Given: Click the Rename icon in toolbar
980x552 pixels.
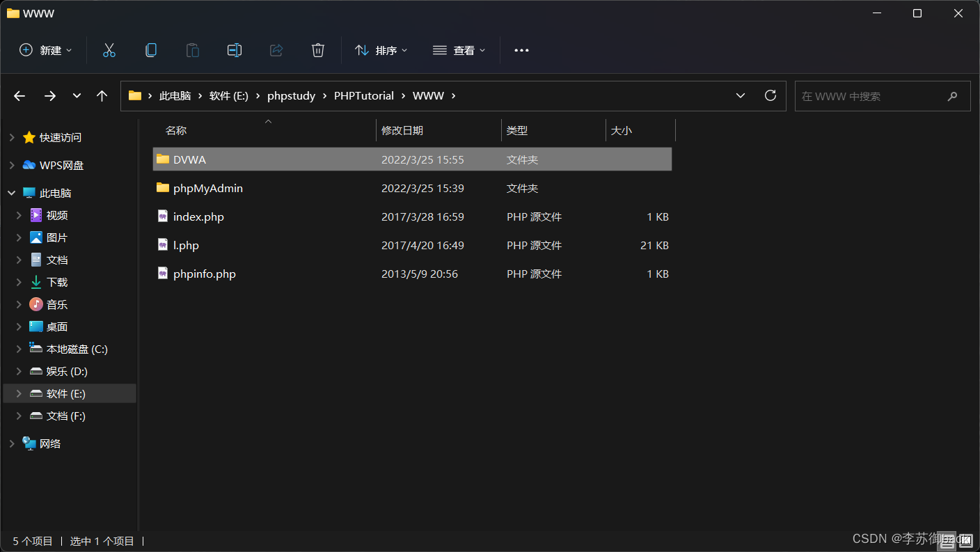Looking at the screenshot, I should 235,50.
